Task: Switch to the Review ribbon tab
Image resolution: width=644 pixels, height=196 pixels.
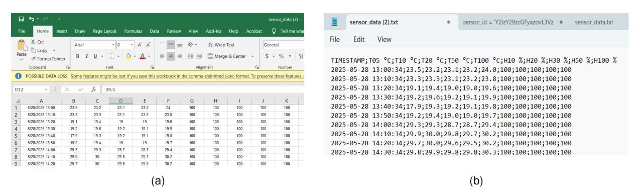Action: tap(174, 31)
